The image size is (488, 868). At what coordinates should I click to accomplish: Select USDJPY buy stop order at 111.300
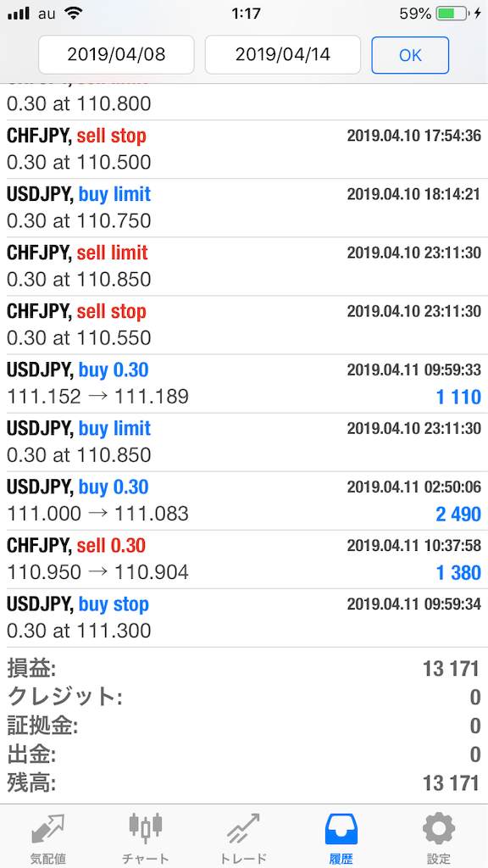[x=244, y=618]
